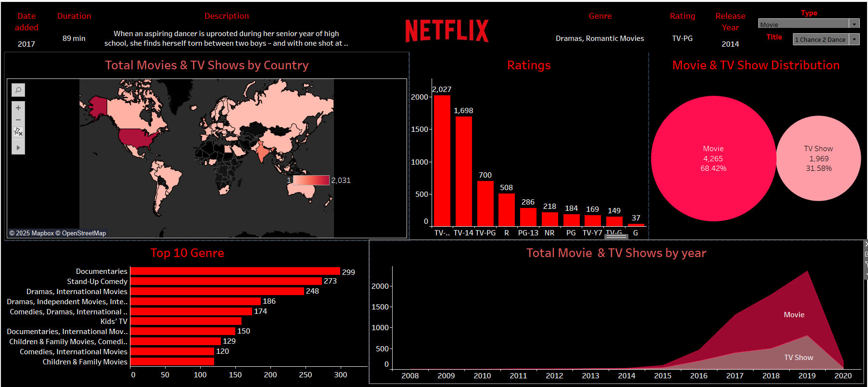Image resolution: width=868 pixels, height=387 pixels.
Task: Click the Ratings chart title
Action: [529, 65]
